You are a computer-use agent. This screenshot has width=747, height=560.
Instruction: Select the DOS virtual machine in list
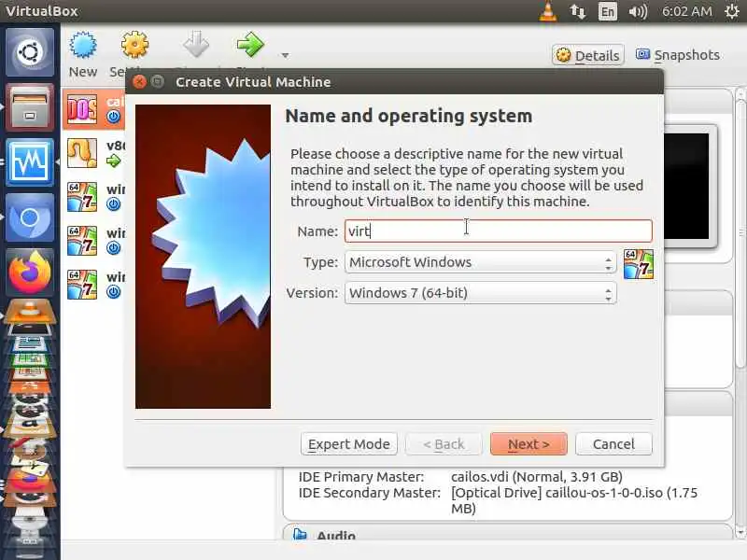(94, 109)
